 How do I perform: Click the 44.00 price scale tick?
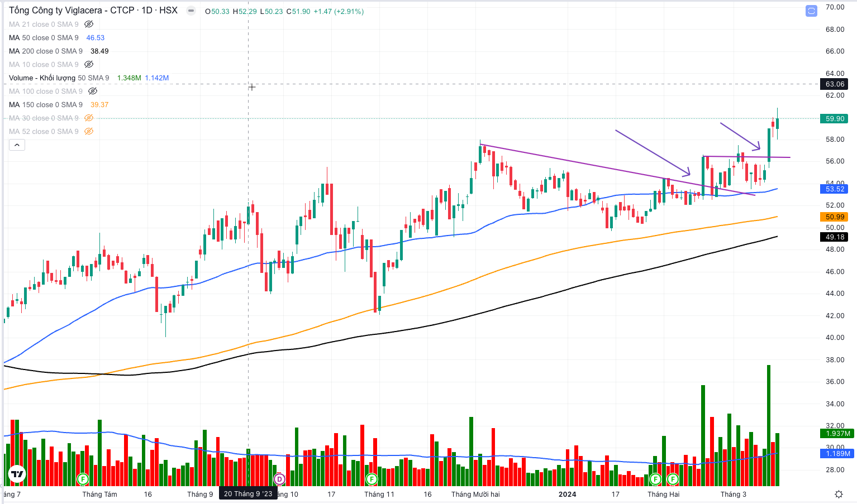(835, 294)
